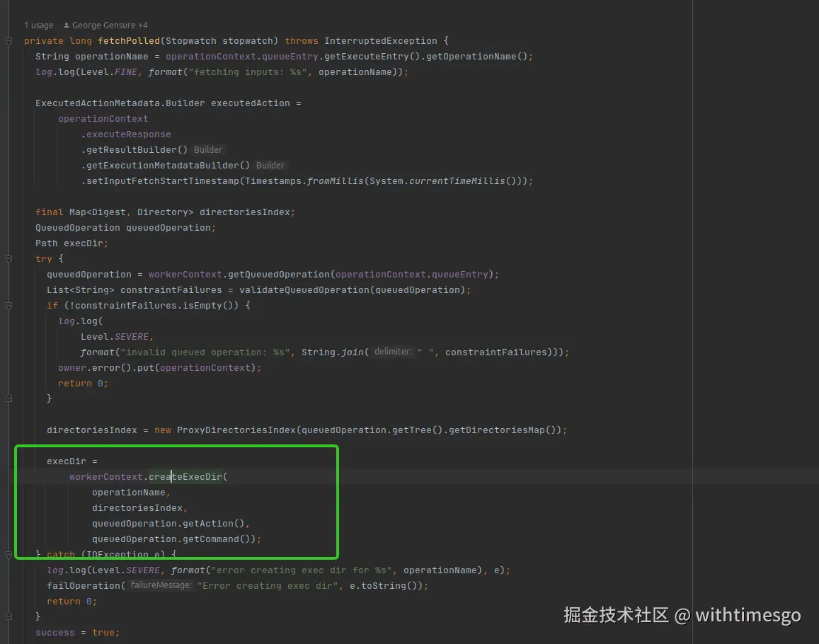Viewport: 819px width, 644px height.
Task: Click "Error creating exec dir" string literal
Action: (x=268, y=586)
